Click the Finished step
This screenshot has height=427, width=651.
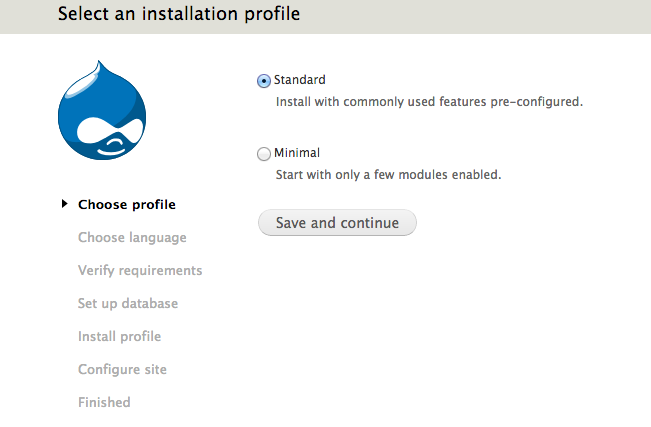coord(104,403)
